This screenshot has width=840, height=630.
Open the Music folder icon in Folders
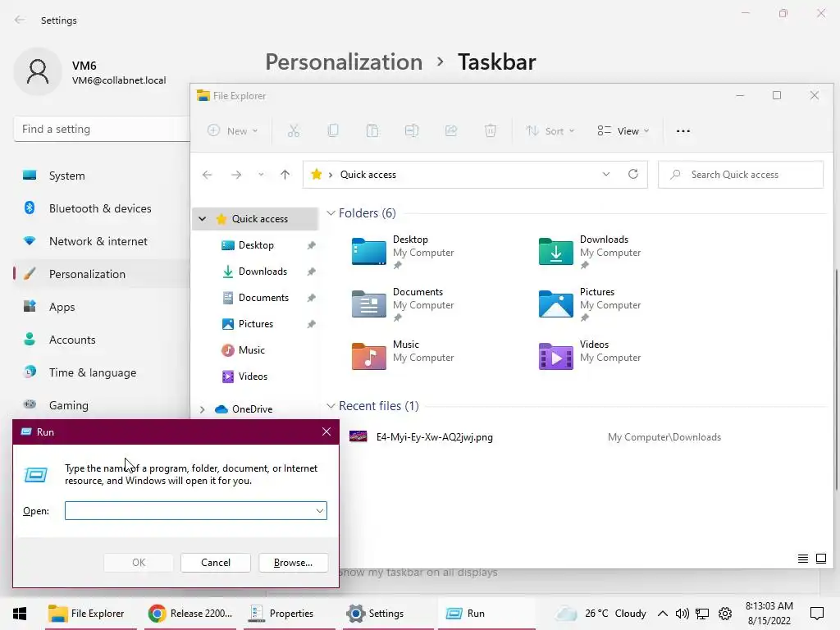coord(368,356)
